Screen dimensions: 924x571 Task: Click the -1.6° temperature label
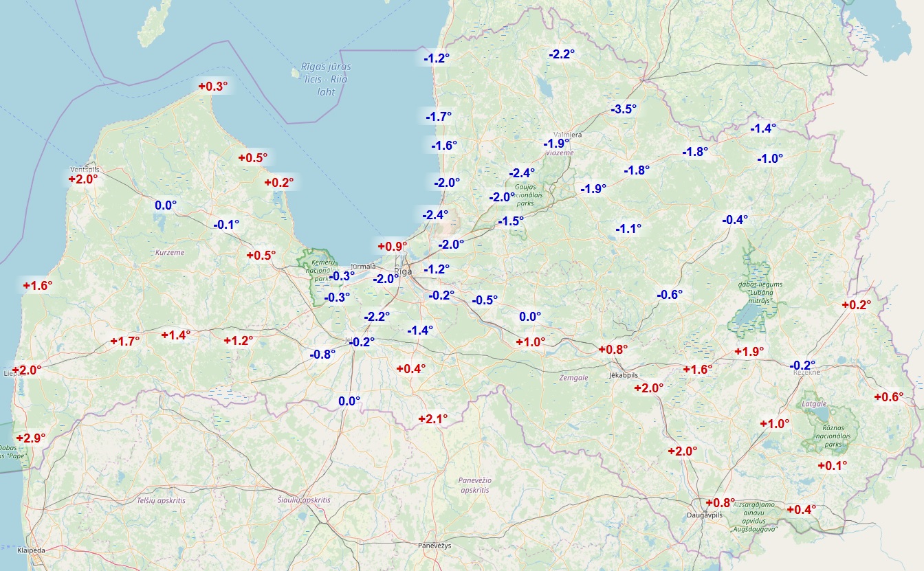444,145
